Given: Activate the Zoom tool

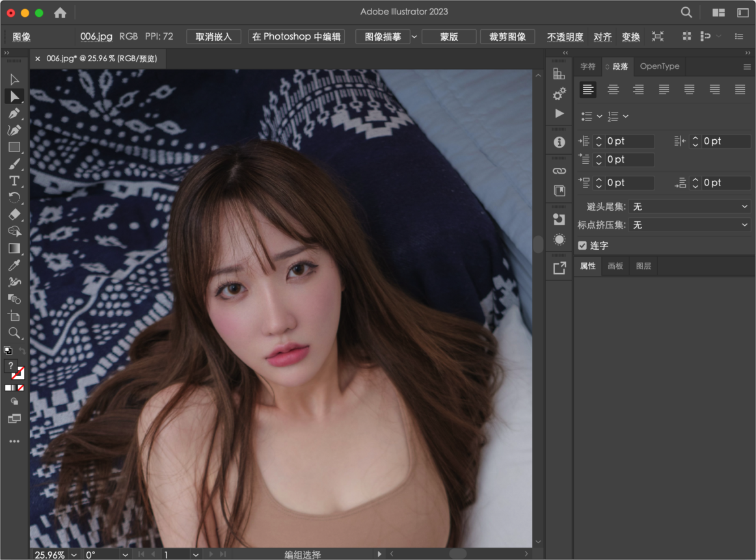Looking at the screenshot, I should point(14,333).
